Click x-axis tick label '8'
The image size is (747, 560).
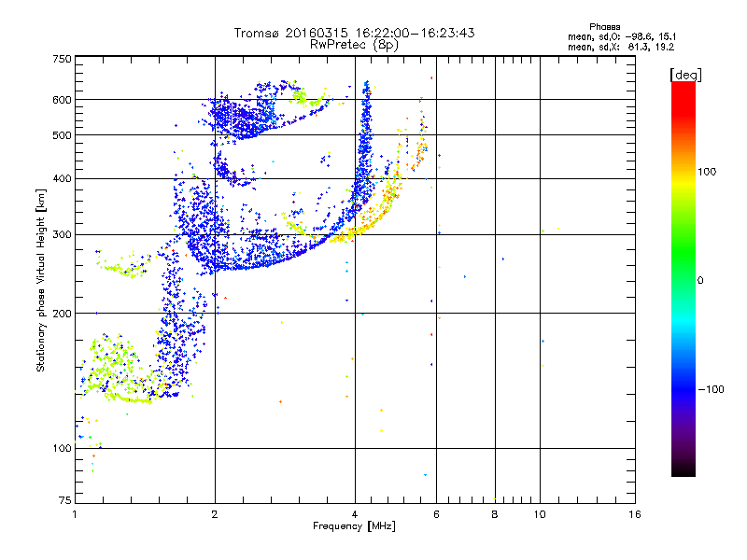tap(495, 514)
